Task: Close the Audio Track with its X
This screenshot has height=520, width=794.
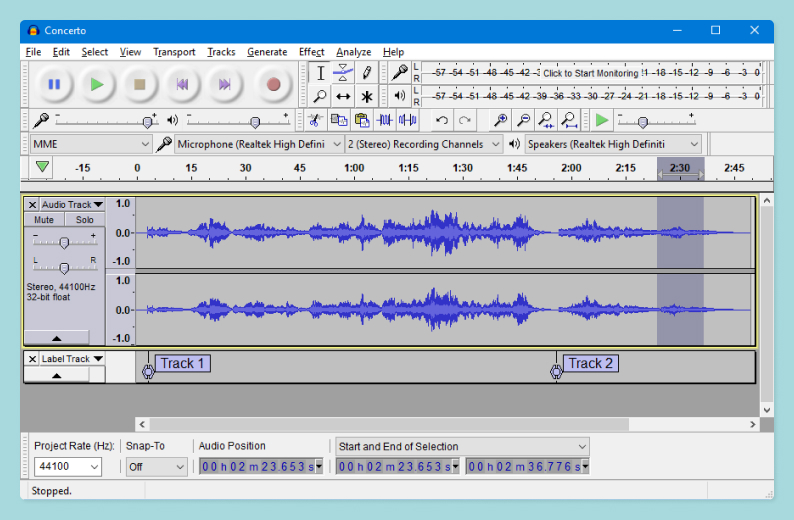Action: click(x=32, y=205)
